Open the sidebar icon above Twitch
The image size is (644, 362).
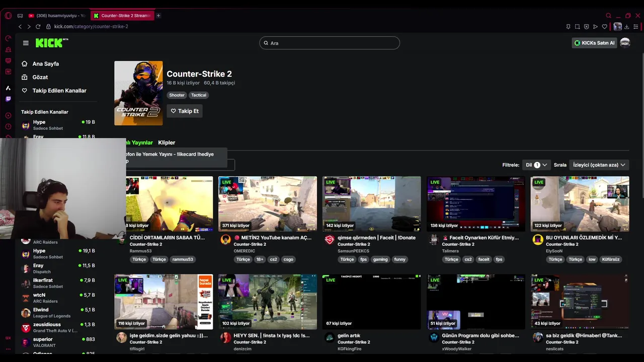(x=8, y=88)
